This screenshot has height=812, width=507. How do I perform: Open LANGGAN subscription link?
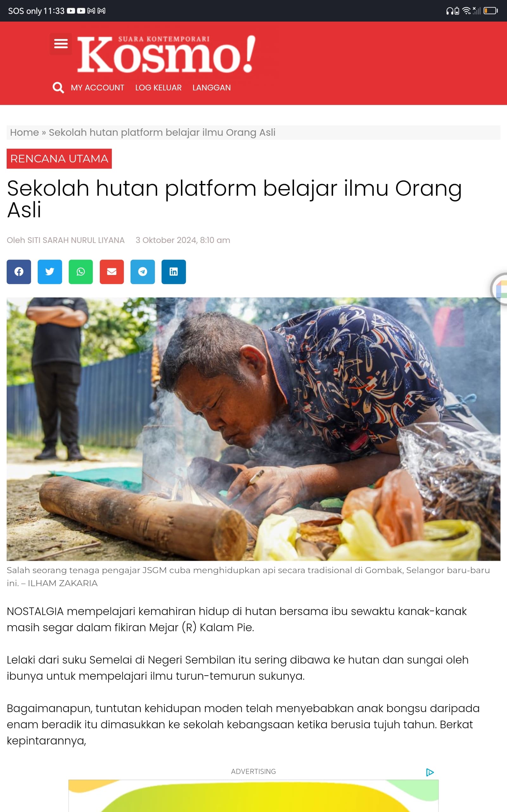tap(212, 88)
